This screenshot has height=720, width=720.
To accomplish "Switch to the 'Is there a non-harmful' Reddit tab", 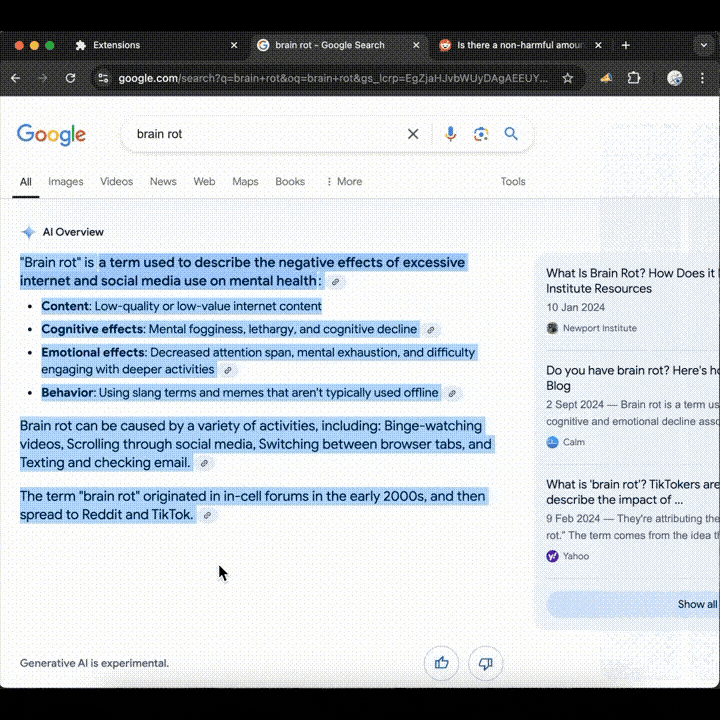I will (519, 45).
